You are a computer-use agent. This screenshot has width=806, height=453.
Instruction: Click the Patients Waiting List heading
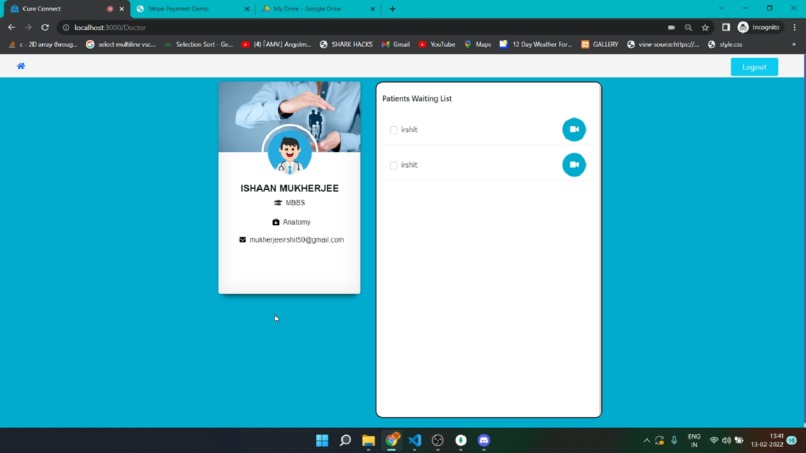[x=417, y=99]
